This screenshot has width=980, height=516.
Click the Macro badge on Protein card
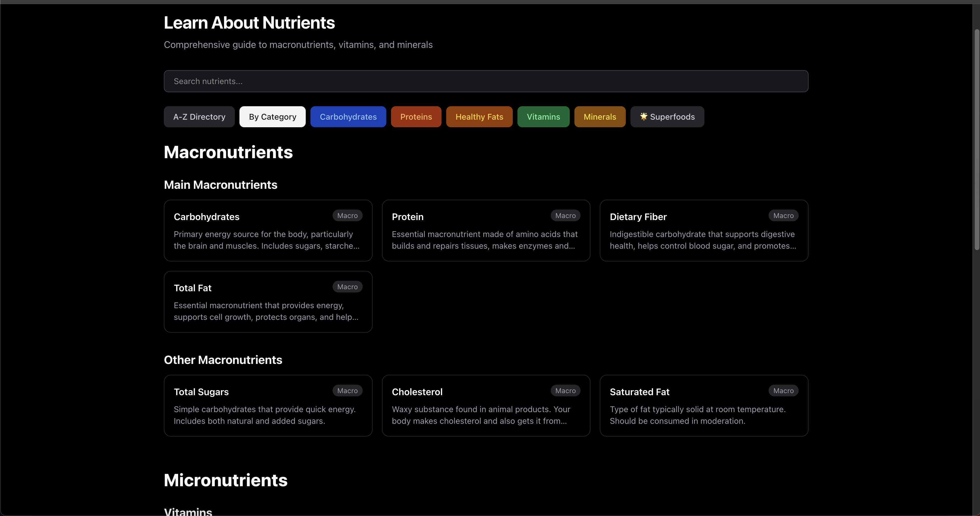click(565, 215)
